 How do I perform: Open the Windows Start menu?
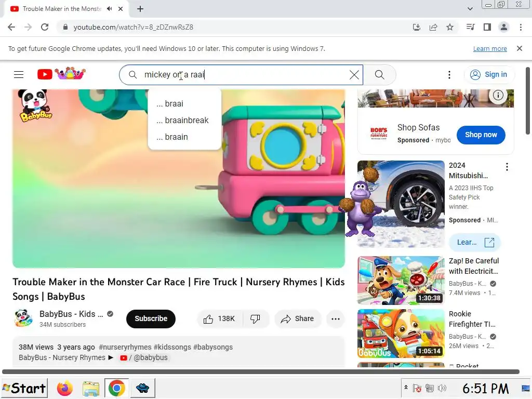coord(24,388)
